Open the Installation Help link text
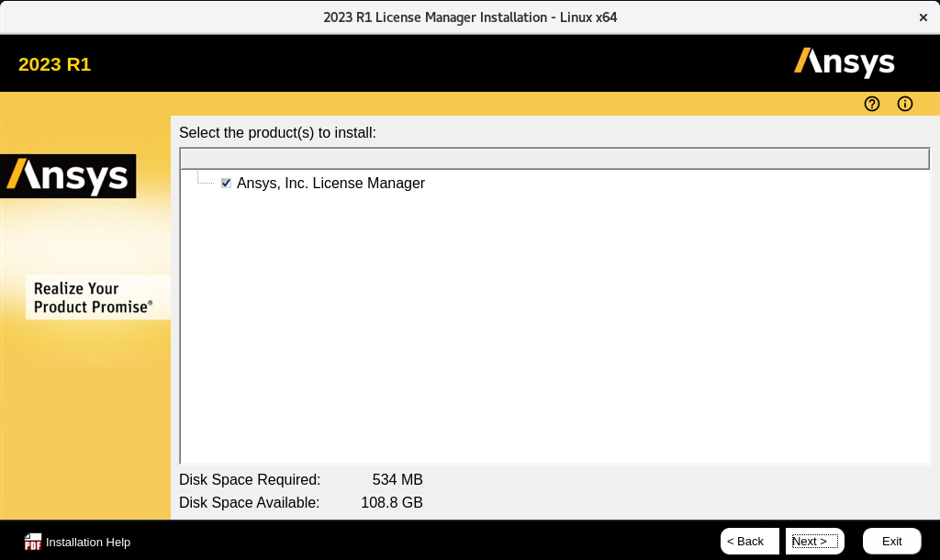The width and height of the screenshot is (940, 560). click(88, 542)
